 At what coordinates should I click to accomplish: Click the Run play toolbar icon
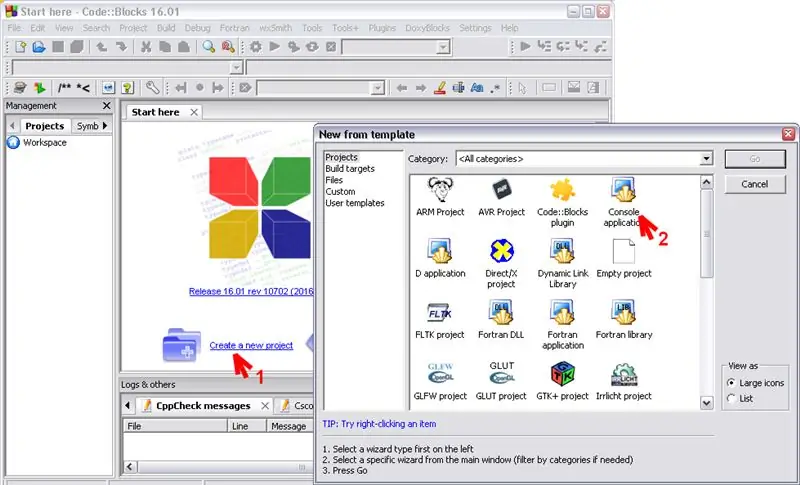(x=274, y=47)
